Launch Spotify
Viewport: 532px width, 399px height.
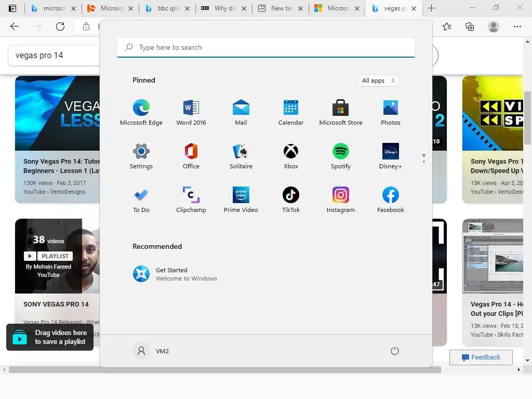[x=341, y=156]
